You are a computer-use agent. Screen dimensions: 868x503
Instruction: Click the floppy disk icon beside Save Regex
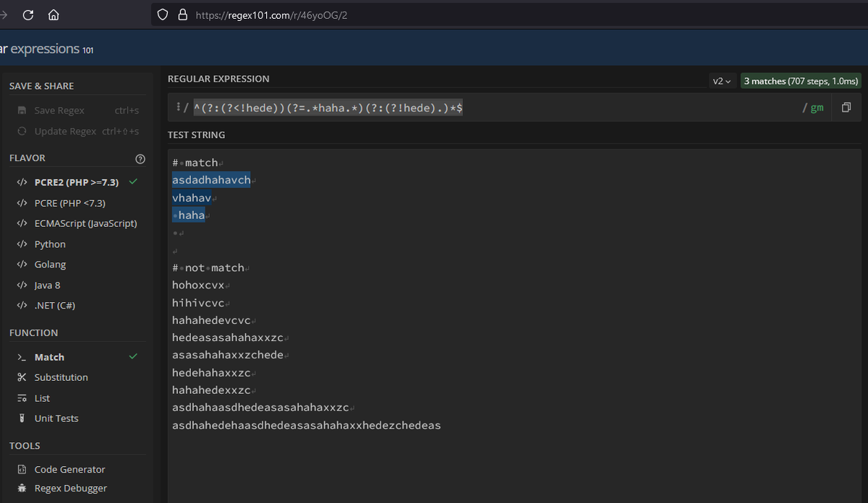(x=21, y=111)
